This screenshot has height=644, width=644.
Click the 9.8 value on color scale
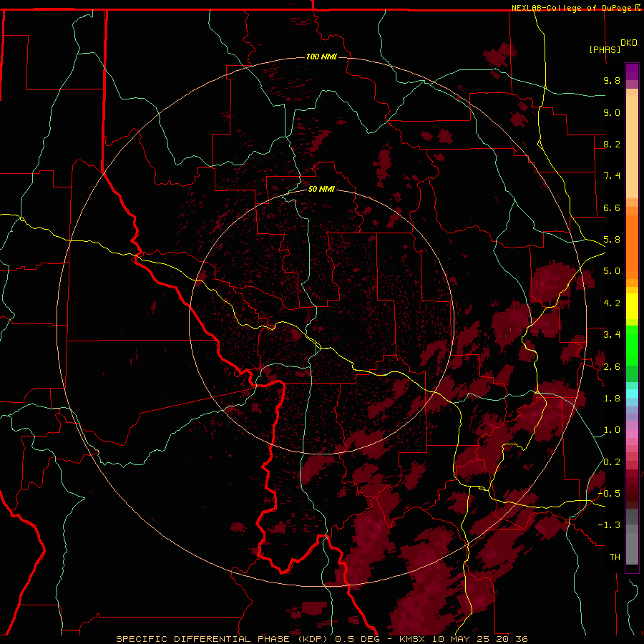pyautogui.click(x=612, y=80)
